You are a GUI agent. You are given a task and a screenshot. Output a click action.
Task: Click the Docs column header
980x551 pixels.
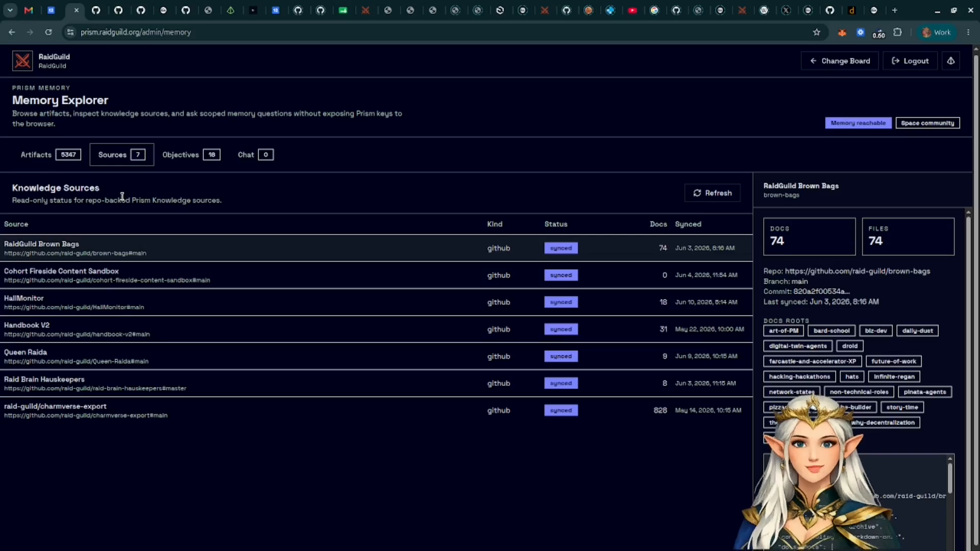click(x=658, y=224)
